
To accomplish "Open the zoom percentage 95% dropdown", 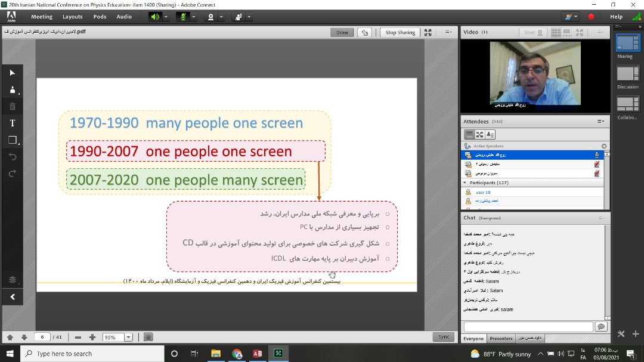I will pos(128,338).
